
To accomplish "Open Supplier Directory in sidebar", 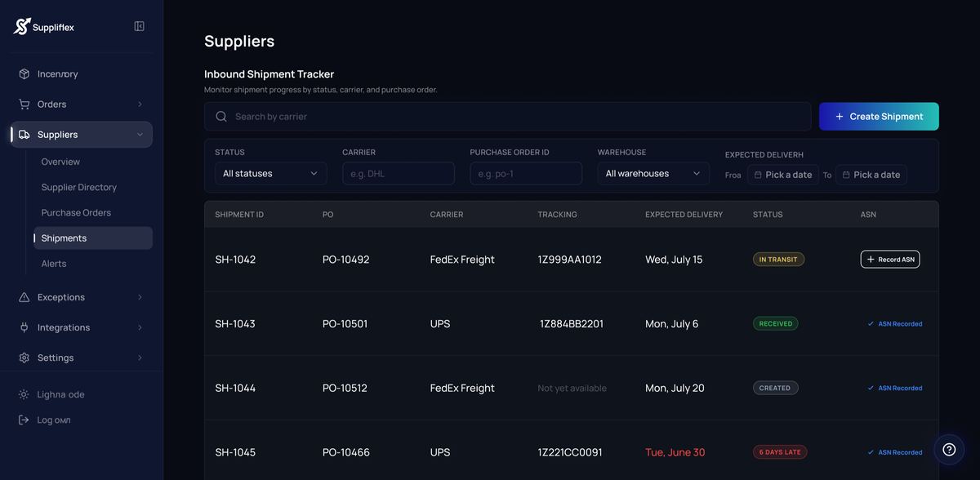I will 79,187.
